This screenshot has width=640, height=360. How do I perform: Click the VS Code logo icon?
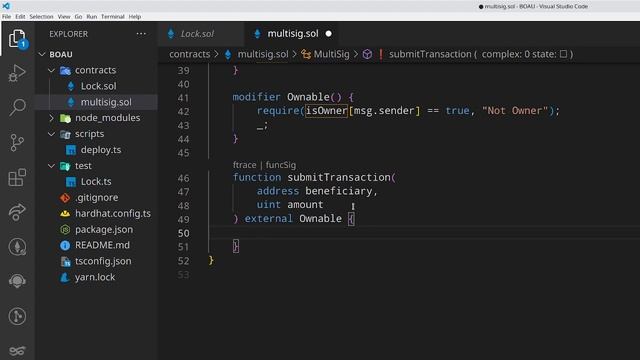(x=6, y=6)
